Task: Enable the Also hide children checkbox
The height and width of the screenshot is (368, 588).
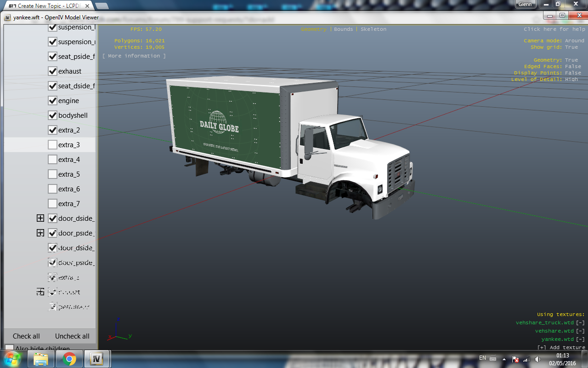Action: click(x=9, y=348)
